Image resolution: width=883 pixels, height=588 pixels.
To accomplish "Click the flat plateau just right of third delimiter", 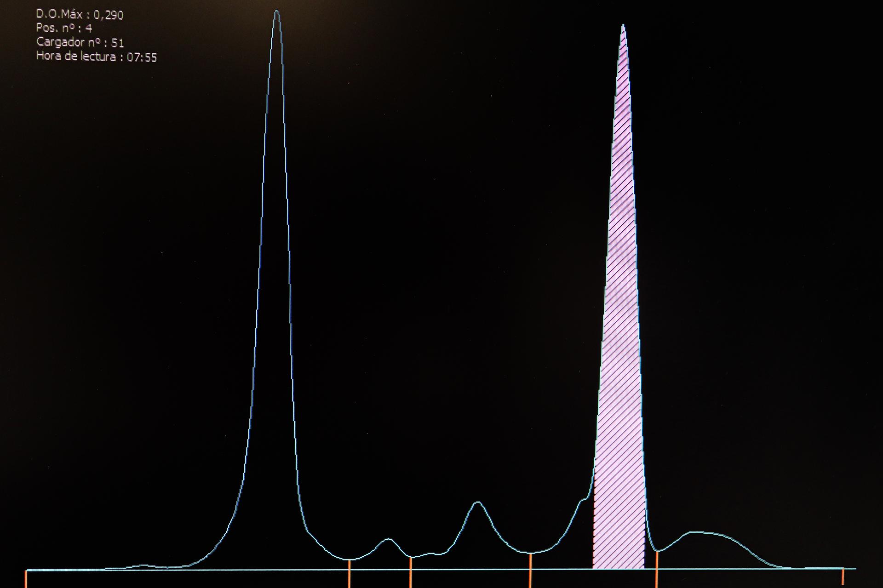I will 431,554.
